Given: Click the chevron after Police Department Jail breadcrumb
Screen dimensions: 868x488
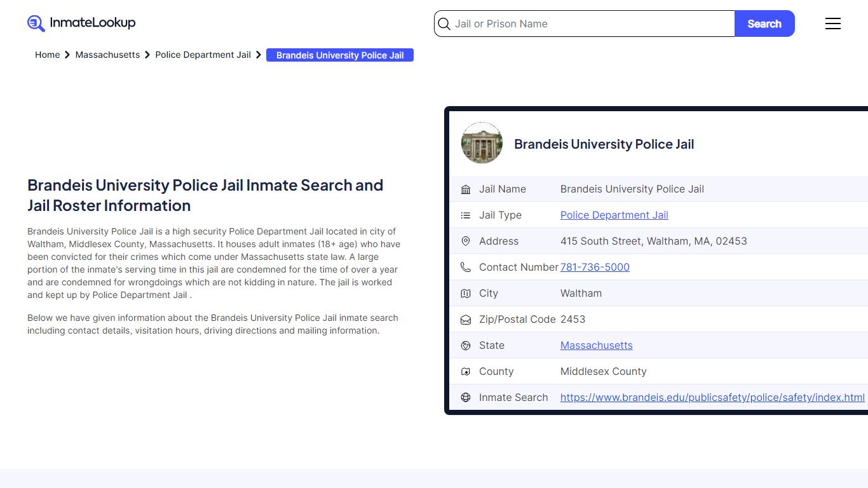Looking at the screenshot, I should coord(259,55).
